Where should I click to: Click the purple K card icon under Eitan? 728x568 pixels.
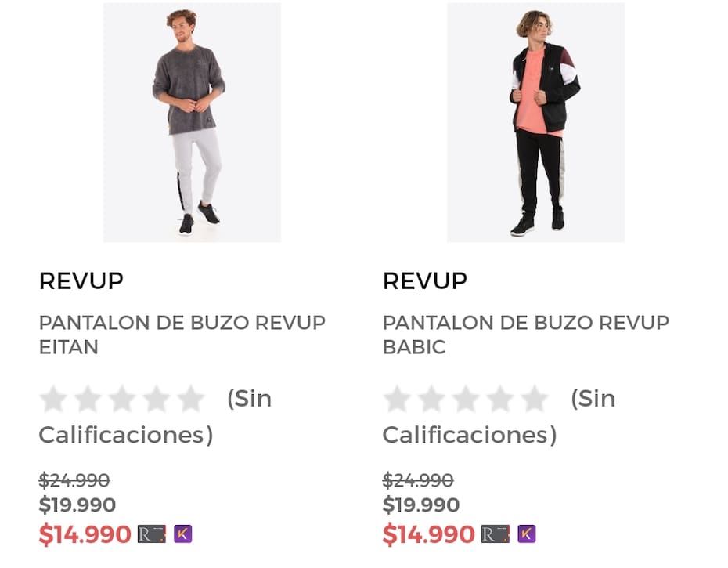coord(183,534)
